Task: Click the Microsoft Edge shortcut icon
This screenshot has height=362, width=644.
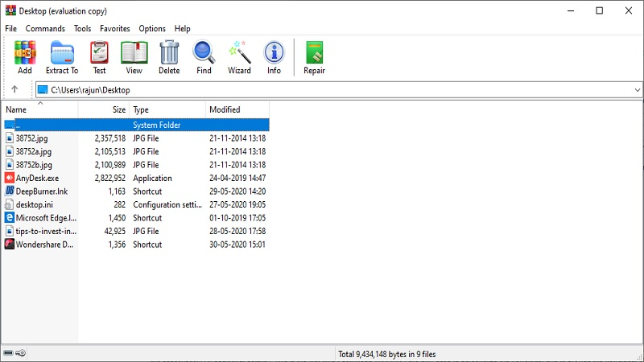Action: click(10, 217)
